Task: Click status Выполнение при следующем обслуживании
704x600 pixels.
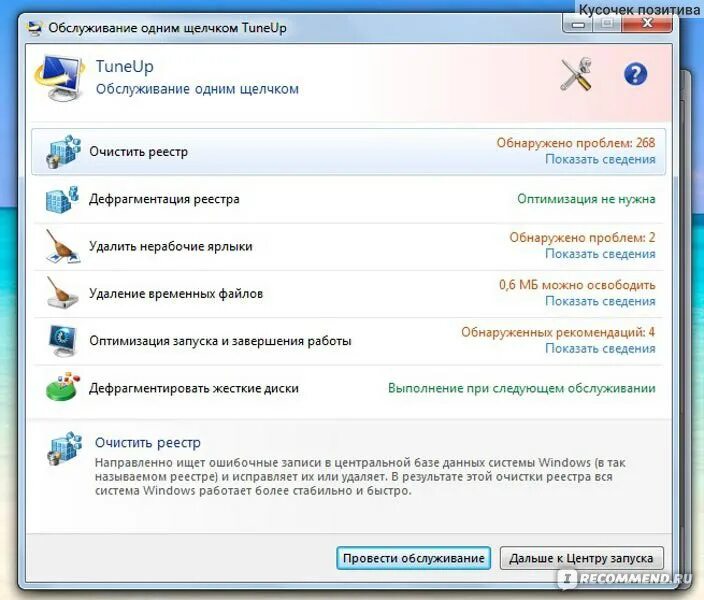Action: tap(522, 388)
